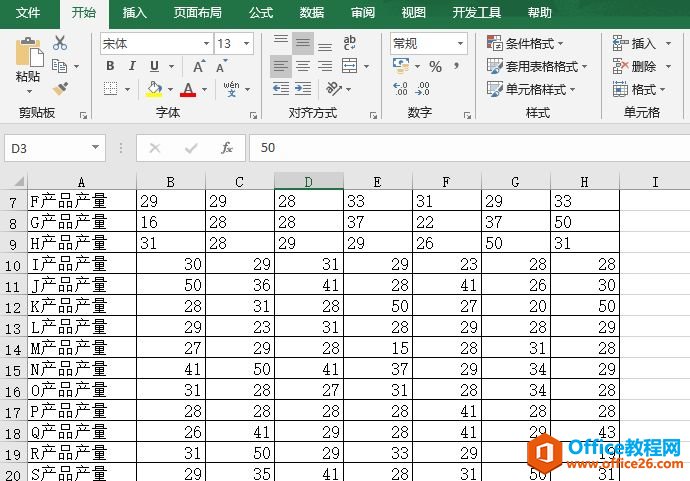The height and width of the screenshot is (481, 690).
Task: Toggle bold formatting
Action: (x=110, y=66)
